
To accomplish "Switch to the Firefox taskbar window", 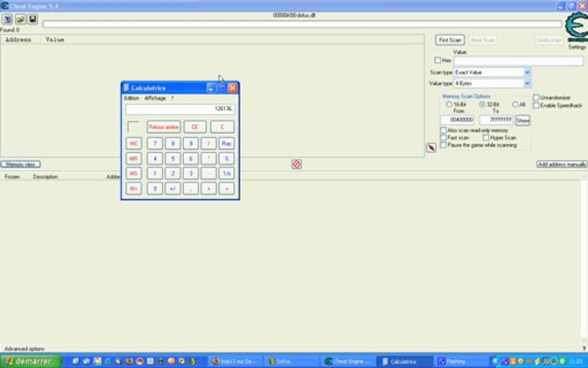I will pos(235,362).
